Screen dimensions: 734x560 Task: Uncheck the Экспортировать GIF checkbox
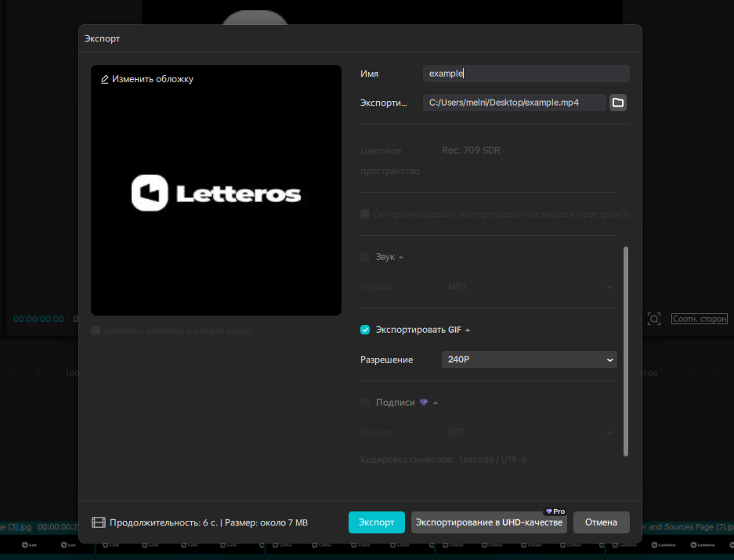365,330
